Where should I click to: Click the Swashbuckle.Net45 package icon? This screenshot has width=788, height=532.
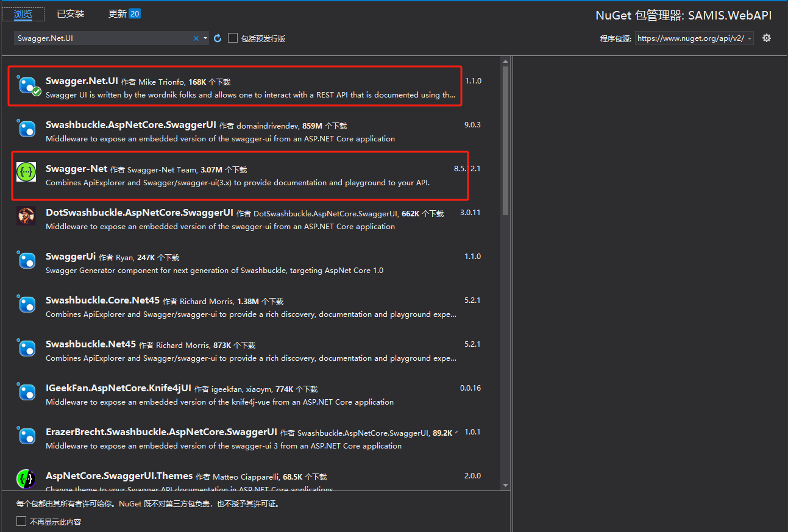[x=26, y=348]
